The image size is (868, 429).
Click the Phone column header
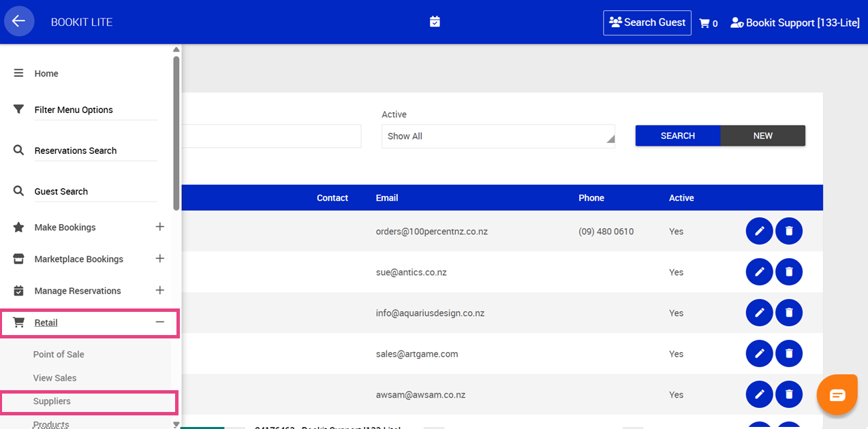point(591,198)
